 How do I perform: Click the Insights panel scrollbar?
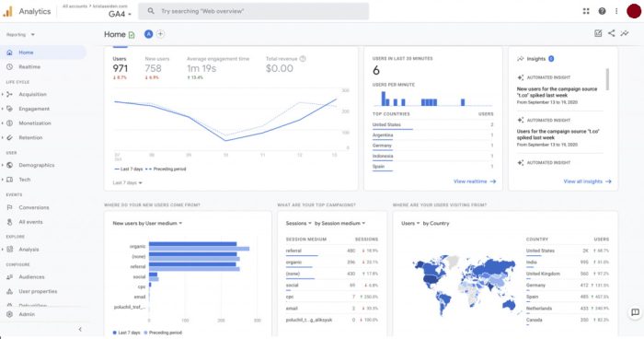point(607,79)
